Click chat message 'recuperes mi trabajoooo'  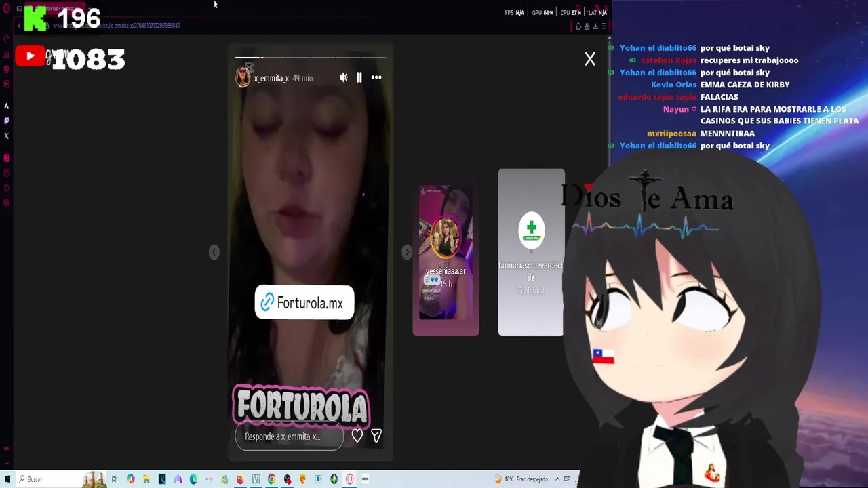tap(749, 60)
